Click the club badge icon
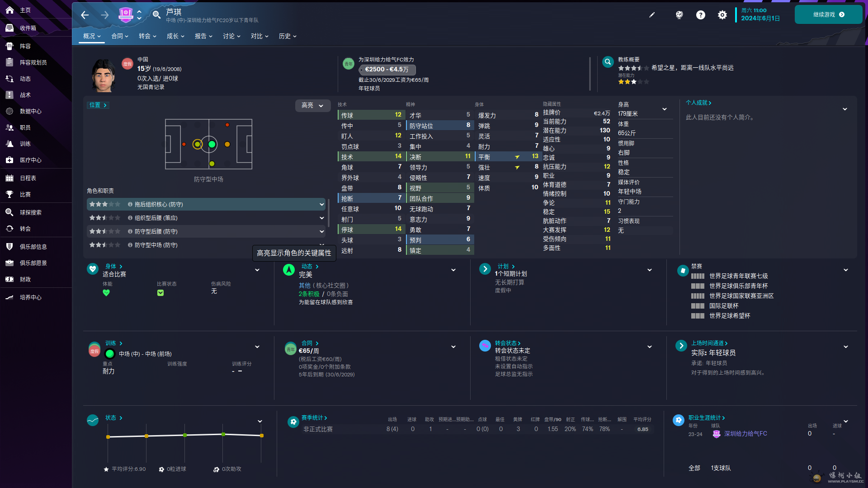The width and height of the screenshot is (868, 488). click(x=125, y=15)
